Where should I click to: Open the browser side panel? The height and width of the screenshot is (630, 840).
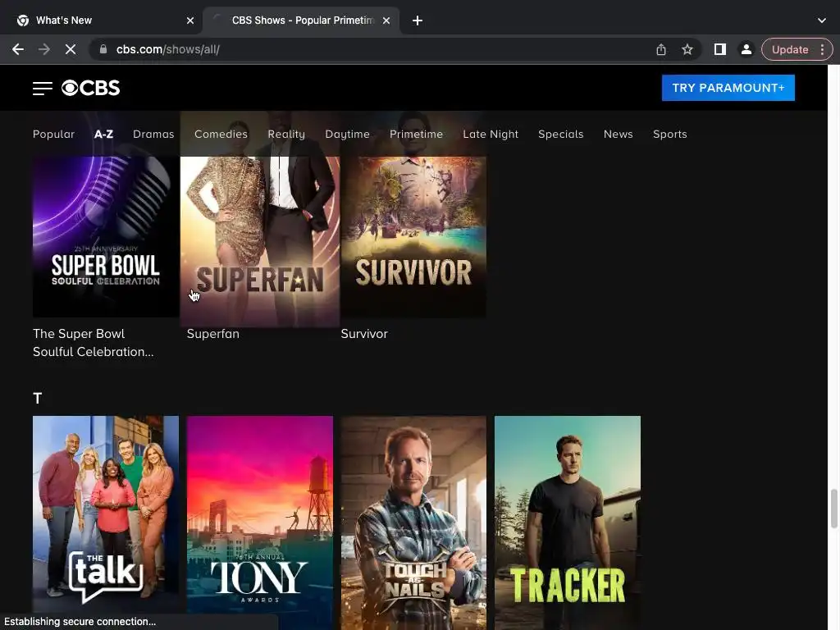click(720, 49)
